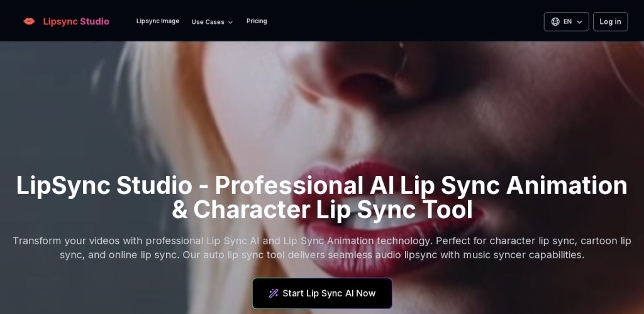Go to the Pricing page
Viewport: 644px width, 314px height.
[257, 21]
